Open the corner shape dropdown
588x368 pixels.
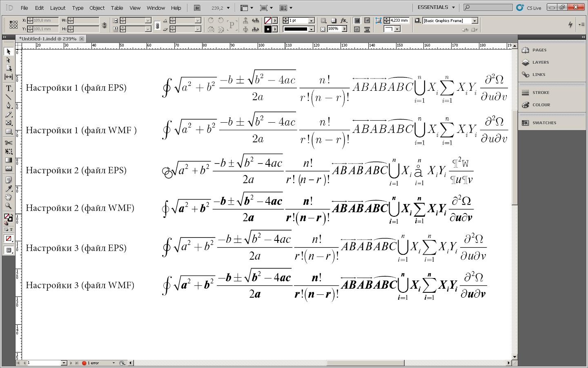[x=397, y=29]
